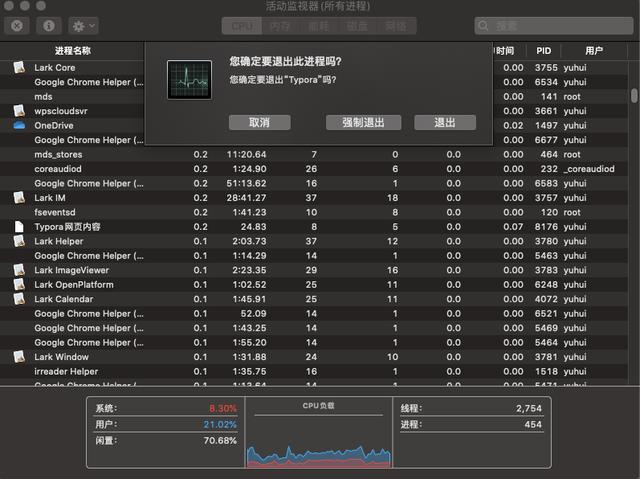The image size is (640, 479).
Task: Click the Google Chrome Helper row with PID 6534
Action: click(314, 82)
